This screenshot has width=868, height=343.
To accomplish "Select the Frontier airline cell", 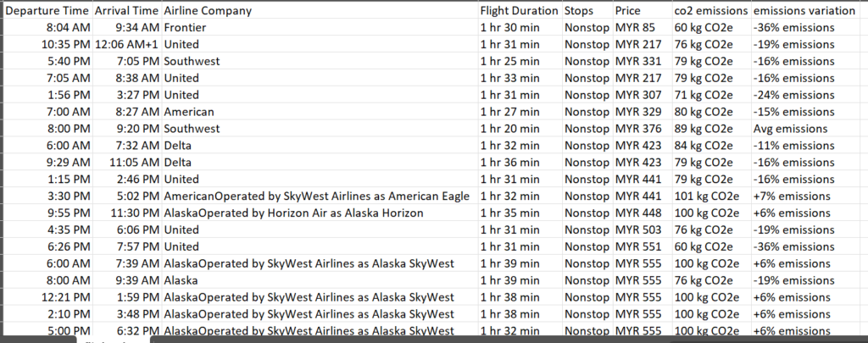I will pyautogui.click(x=320, y=28).
